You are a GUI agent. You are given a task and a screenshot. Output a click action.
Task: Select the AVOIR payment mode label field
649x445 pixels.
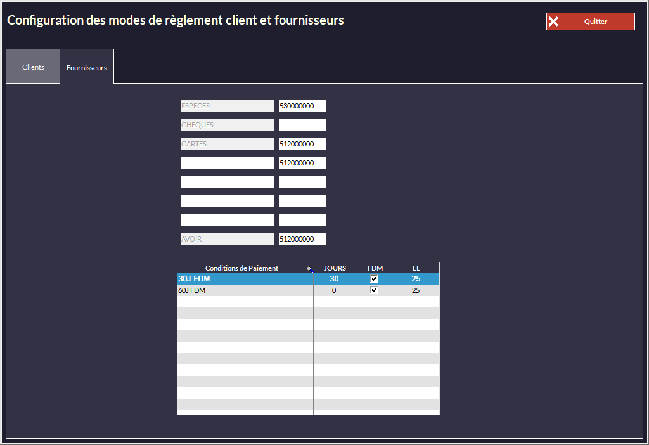(x=226, y=239)
